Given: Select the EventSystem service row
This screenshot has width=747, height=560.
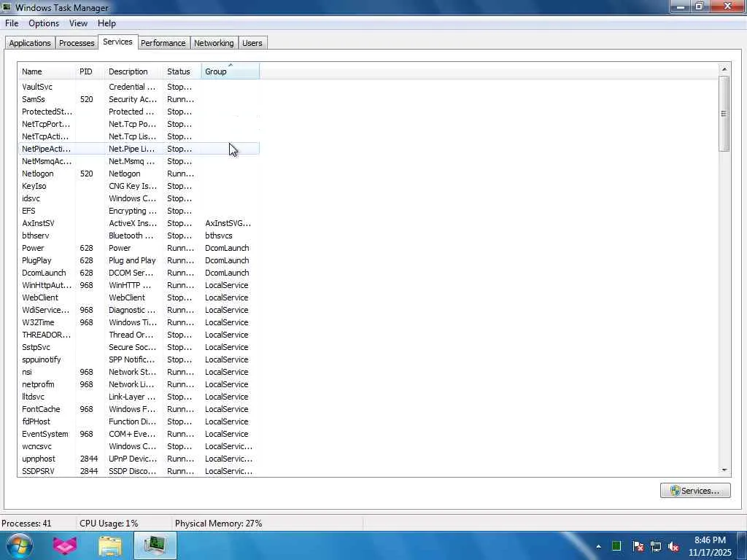Looking at the screenshot, I should click(x=139, y=433).
